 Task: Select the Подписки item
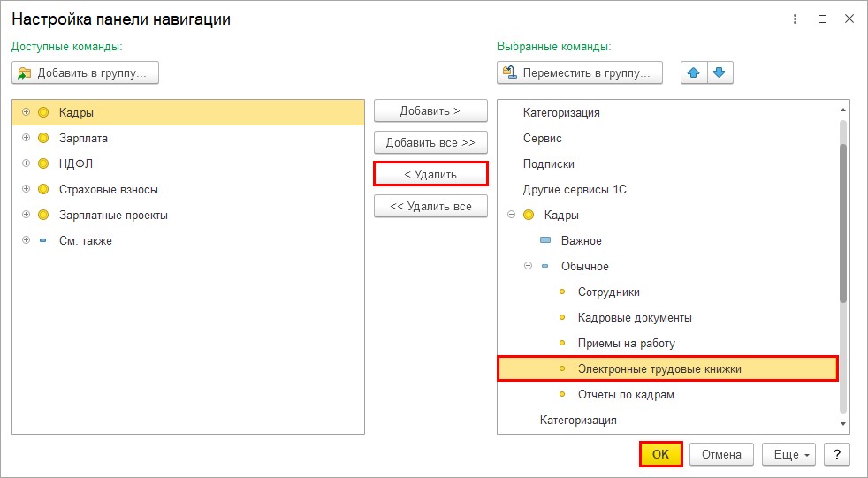pyautogui.click(x=549, y=163)
